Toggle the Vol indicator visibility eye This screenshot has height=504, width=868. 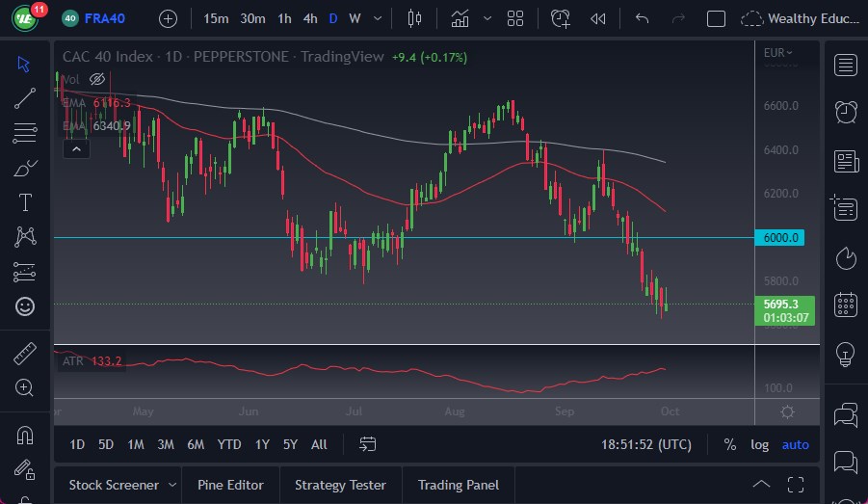(x=96, y=79)
